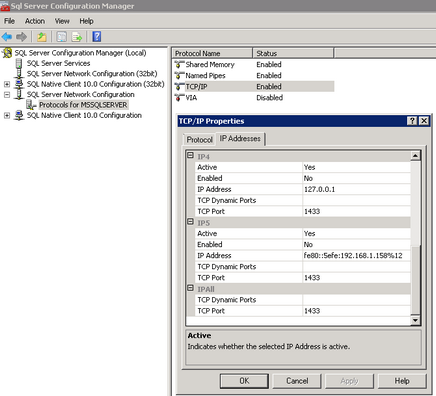Viewport: 436px width, 396px height.
Task: Click the OK button in TCP/IP Properties
Action: [244, 381]
